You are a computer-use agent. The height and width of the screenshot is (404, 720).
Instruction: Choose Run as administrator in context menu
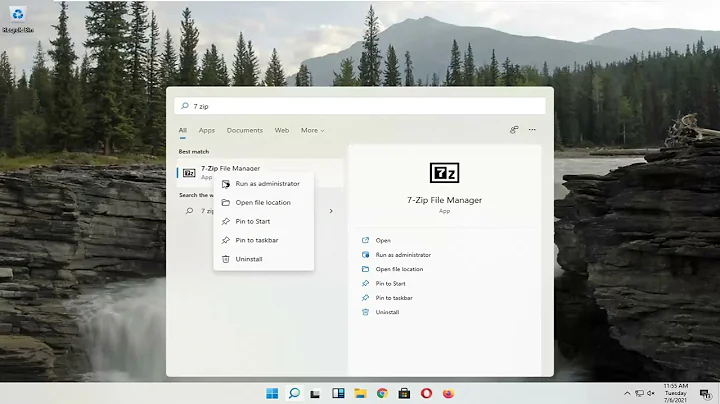tap(264, 184)
